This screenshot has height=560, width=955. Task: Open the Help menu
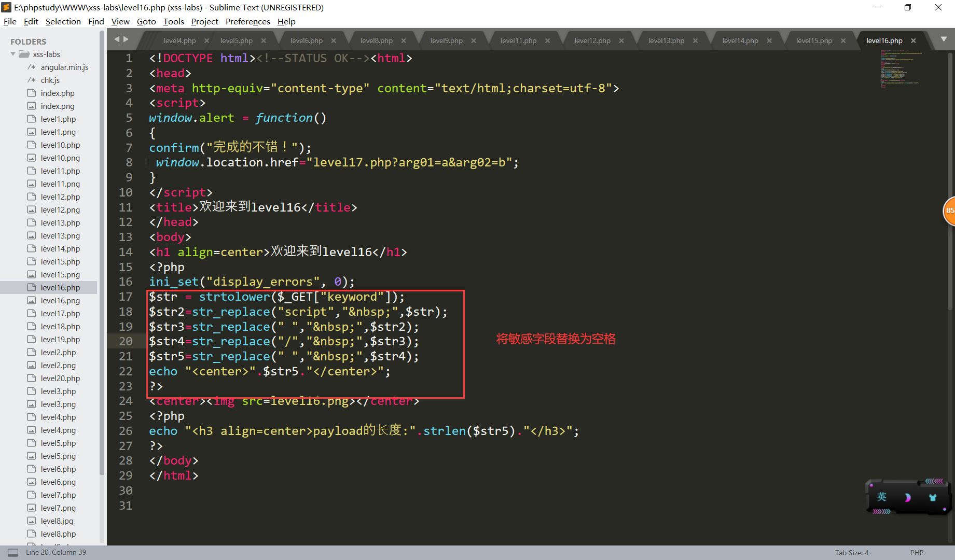286,21
